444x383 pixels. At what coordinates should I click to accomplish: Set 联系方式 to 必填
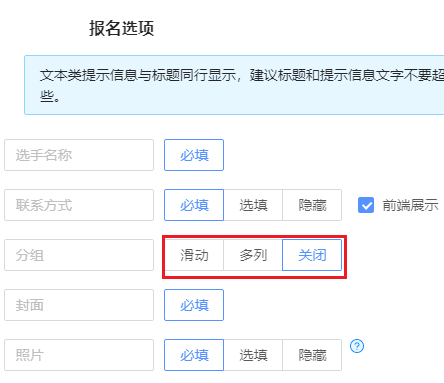(194, 205)
